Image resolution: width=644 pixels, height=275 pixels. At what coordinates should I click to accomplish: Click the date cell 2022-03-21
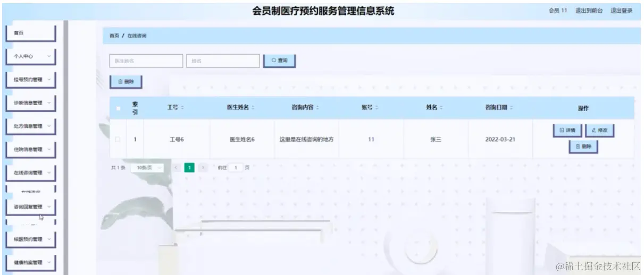coord(500,140)
